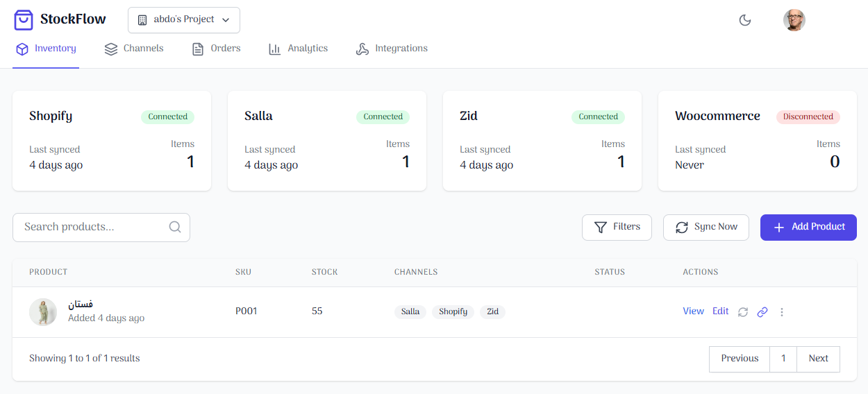The image size is (868, 394).
Task: Open the user profile avatar menu
Action: (x=794, y=20)
